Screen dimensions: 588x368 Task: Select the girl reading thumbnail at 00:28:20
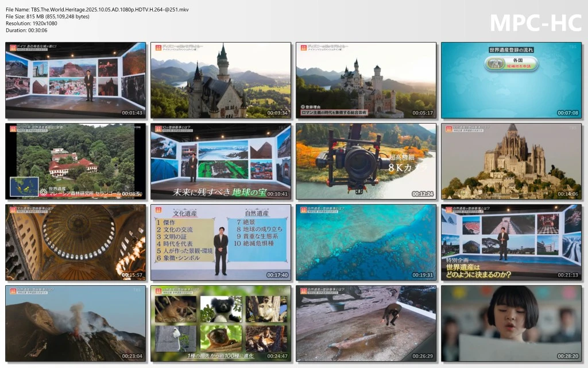pos(511,323)
